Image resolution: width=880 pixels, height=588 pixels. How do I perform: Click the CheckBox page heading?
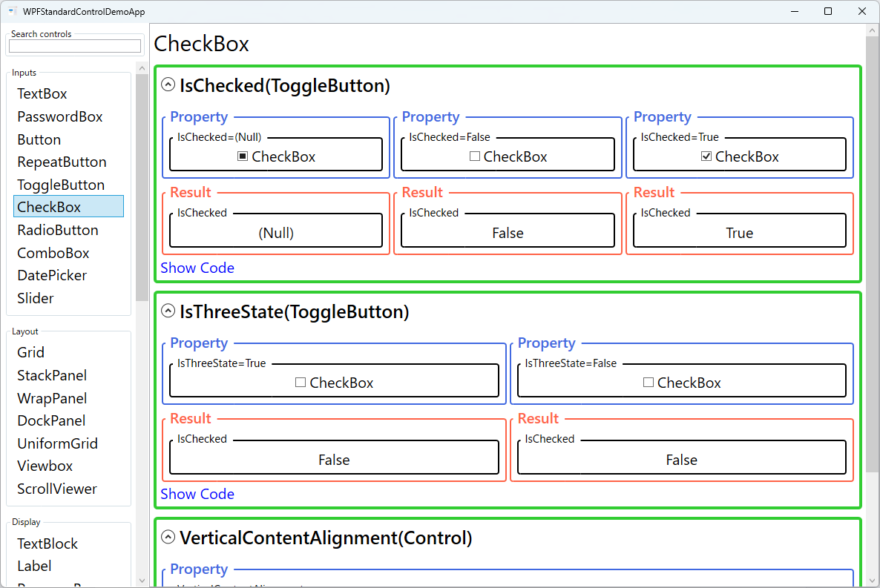[202, 44]
